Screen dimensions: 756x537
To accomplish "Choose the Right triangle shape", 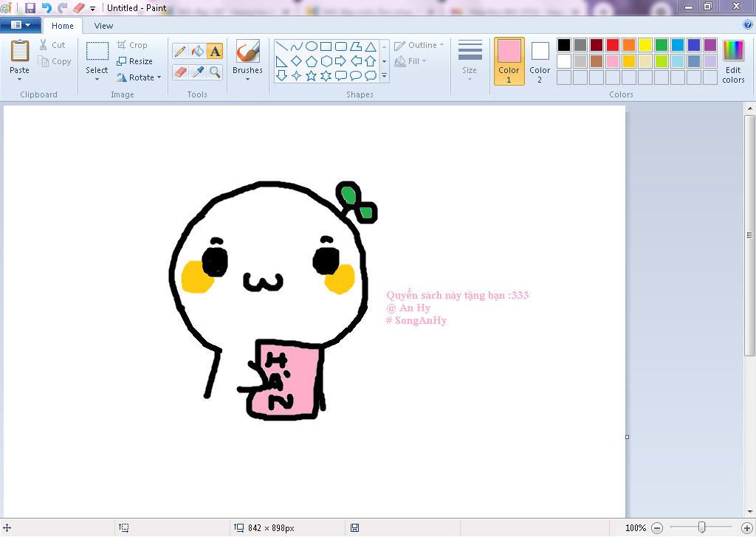I will tap(282, 61).
